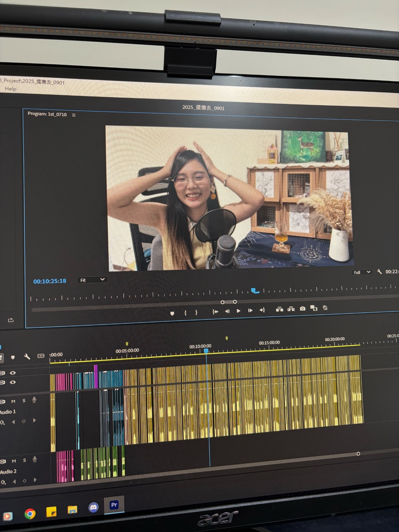Mute the Audio 2 track
Viewport: 399px width, 532px height.
14,461
